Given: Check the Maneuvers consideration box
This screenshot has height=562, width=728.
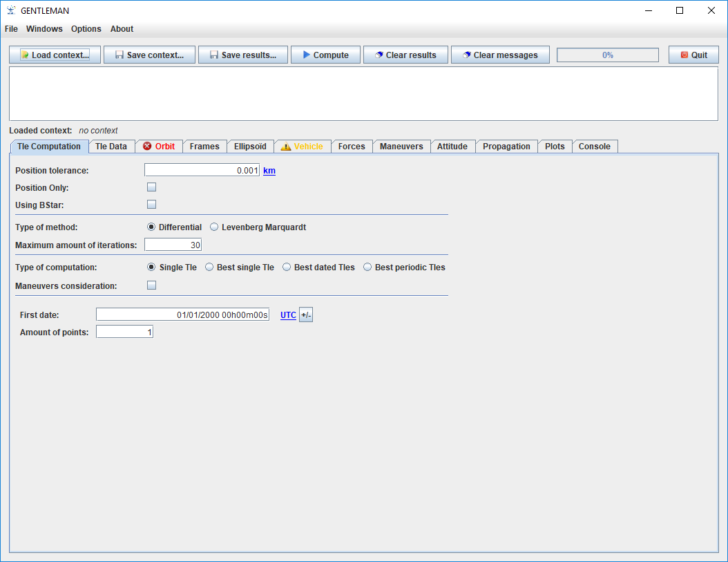Looking at the screenshot, I should click(x=152, y=285).
